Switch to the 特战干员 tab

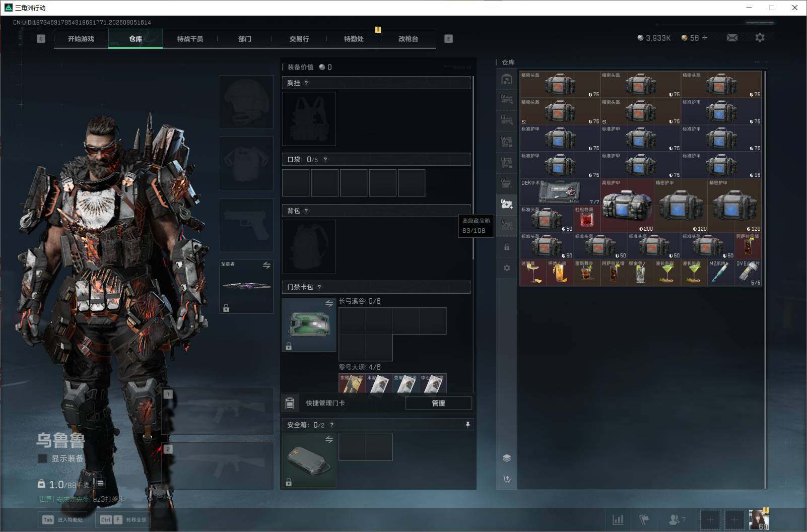click(x=190, y=39)
